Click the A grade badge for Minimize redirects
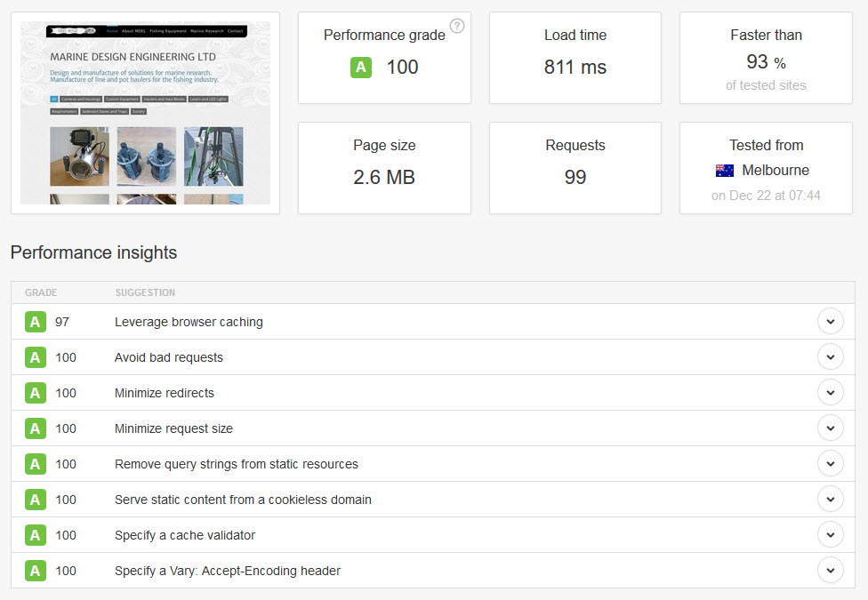The image size is (868, 600). pos(36,393)
